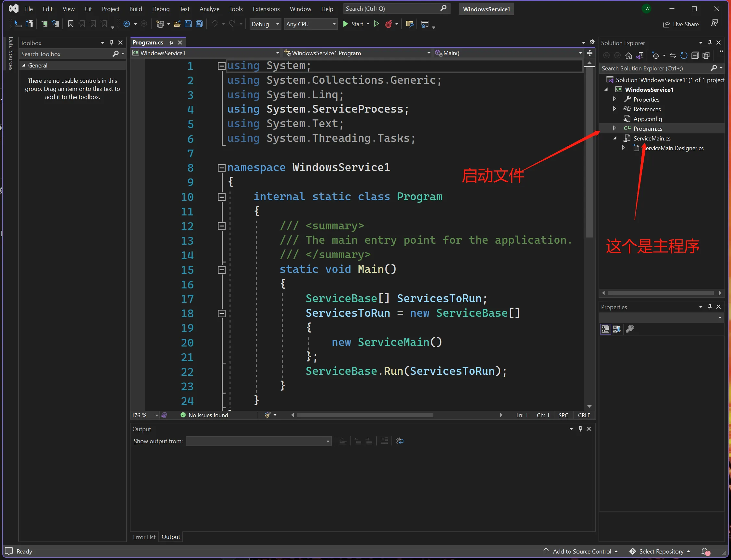
Task: Pin the Toolbox panel with pushpin
Action: [x=112, y=43]
